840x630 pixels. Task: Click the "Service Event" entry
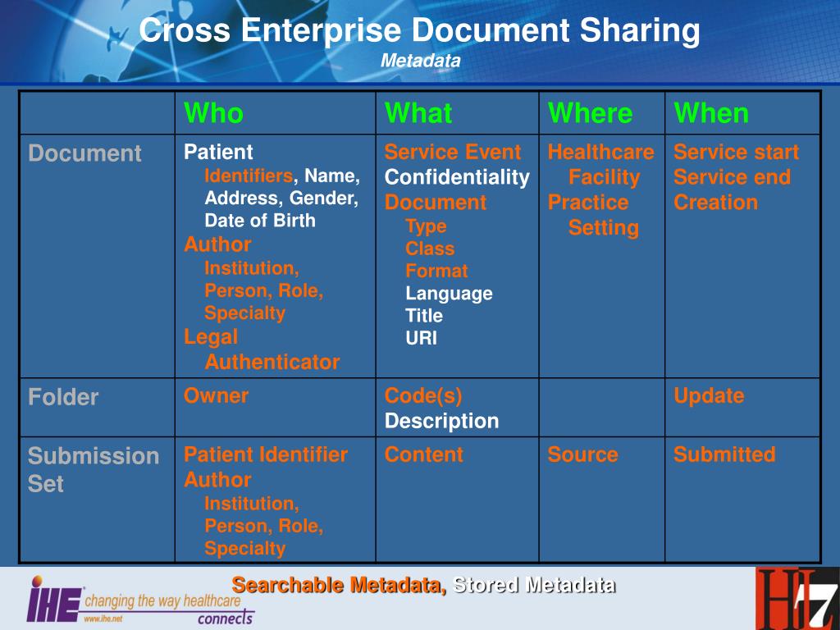453,152
